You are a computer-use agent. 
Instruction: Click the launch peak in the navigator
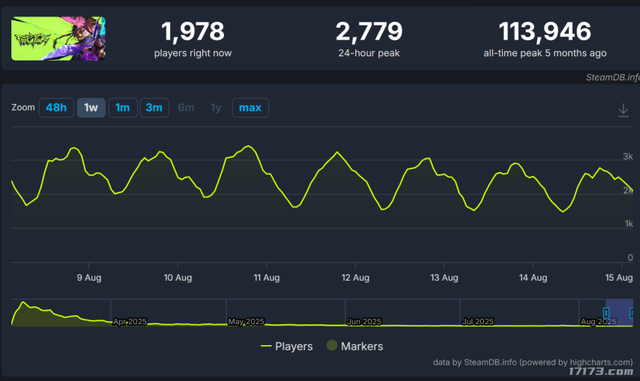click(23, 303)
